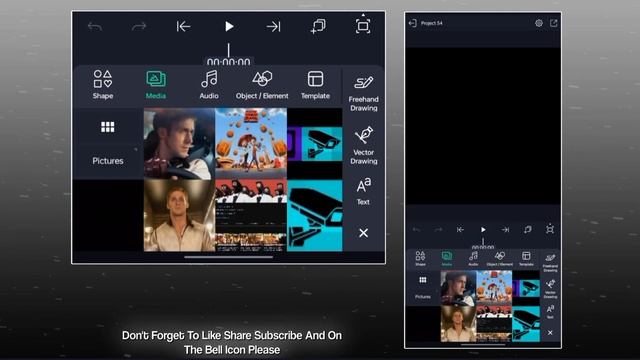The width and height of the screenshot is (640, 360).
Task: Click export icon in phone view
Action: pyautogui.click(x=553, y=23)
